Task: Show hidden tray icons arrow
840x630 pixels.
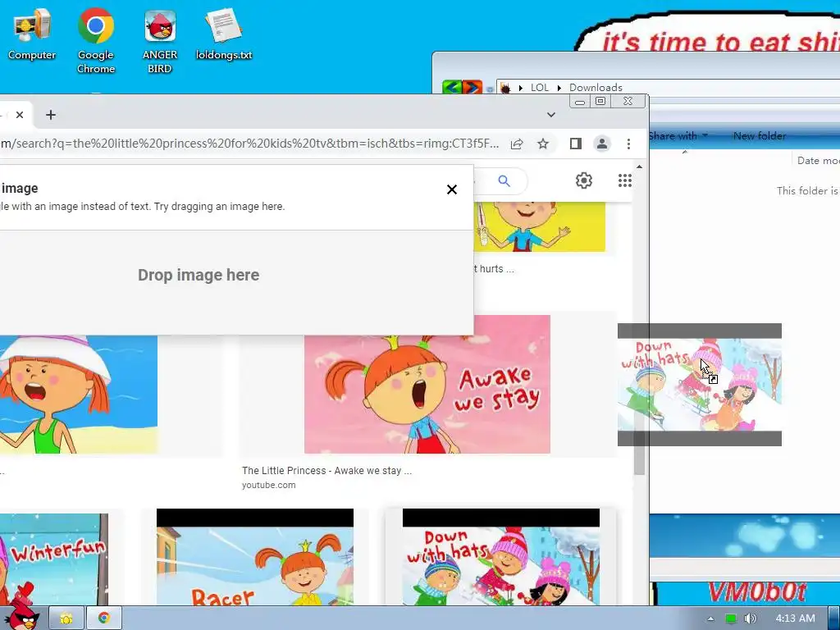Action: coord(710,619)
